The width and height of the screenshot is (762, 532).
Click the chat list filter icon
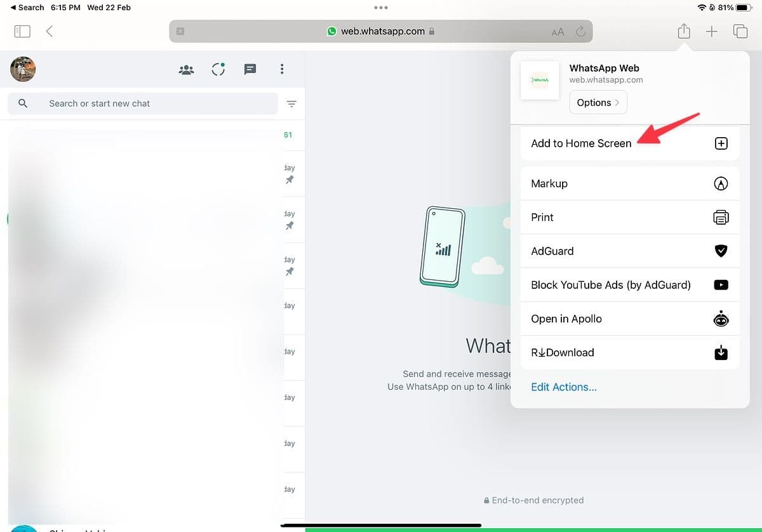[x=291, y=103]
